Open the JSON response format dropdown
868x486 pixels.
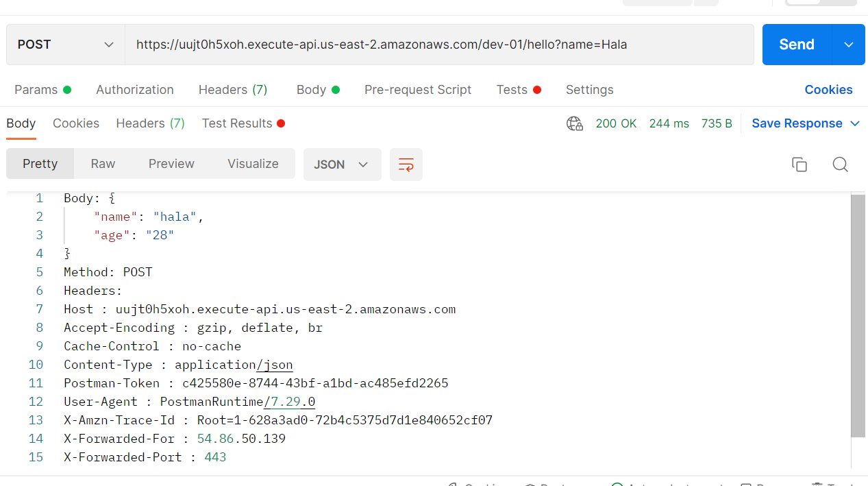(342, 165)
